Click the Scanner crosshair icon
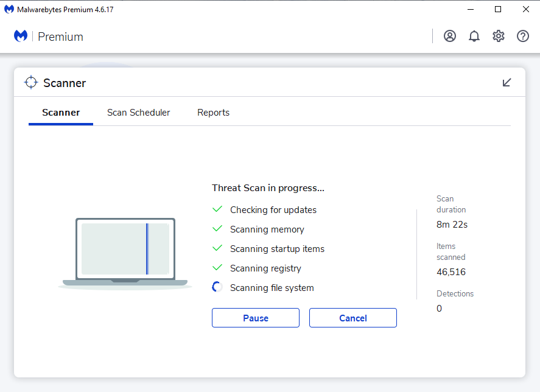The width and height of the screenshot is (540, 392). 31,82
